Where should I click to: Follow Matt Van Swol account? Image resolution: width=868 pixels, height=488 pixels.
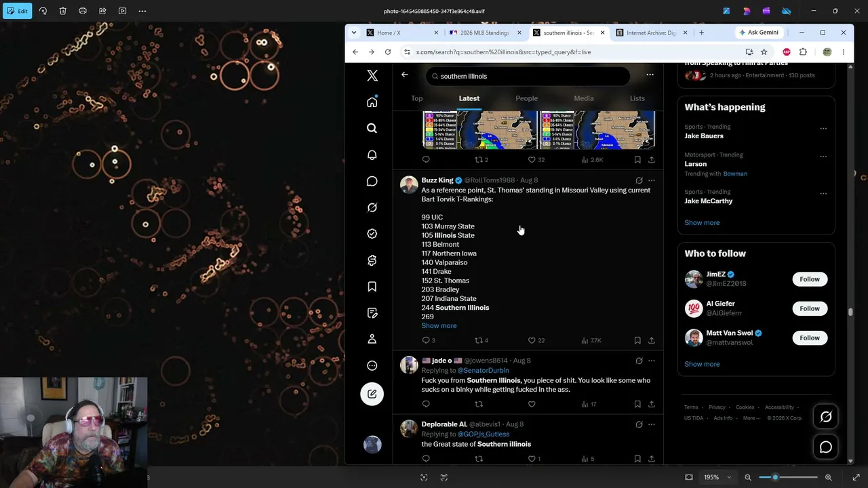pos(810,338)
